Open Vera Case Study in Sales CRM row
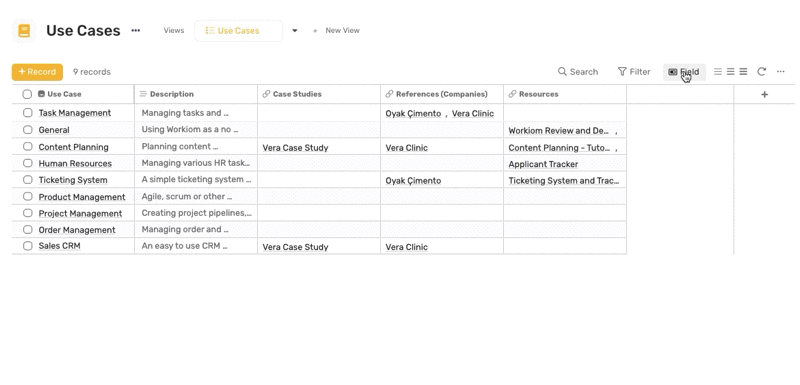Image resolution: width=800 pixels, height=385 pixels. point(295,247)
